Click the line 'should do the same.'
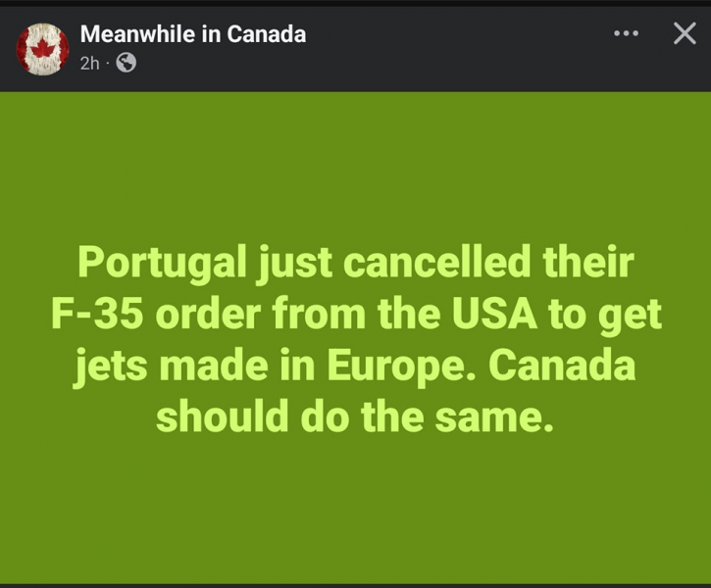 355,416
